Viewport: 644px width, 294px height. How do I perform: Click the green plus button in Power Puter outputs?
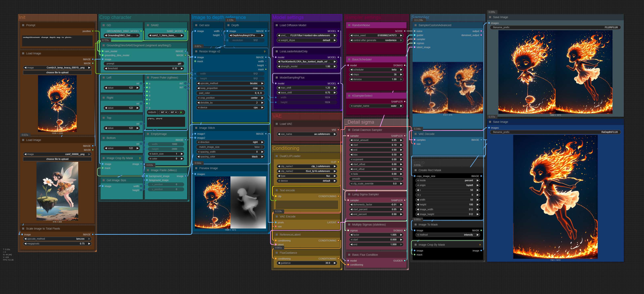(181, 112)
